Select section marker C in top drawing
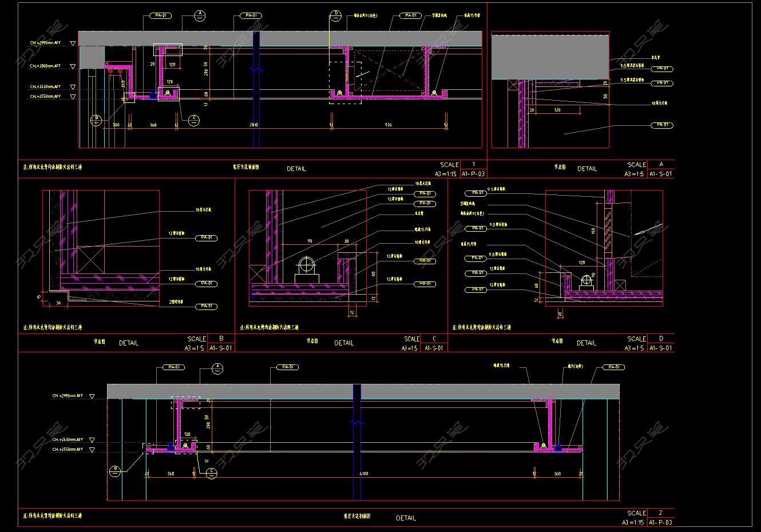 tap(194, 120)
